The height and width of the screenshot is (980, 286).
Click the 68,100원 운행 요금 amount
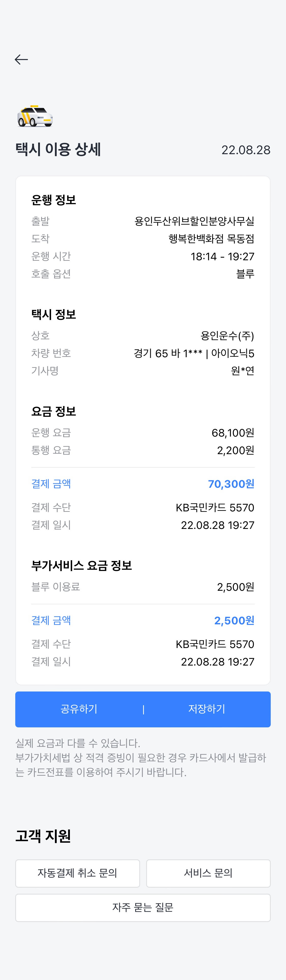(233, 433)
